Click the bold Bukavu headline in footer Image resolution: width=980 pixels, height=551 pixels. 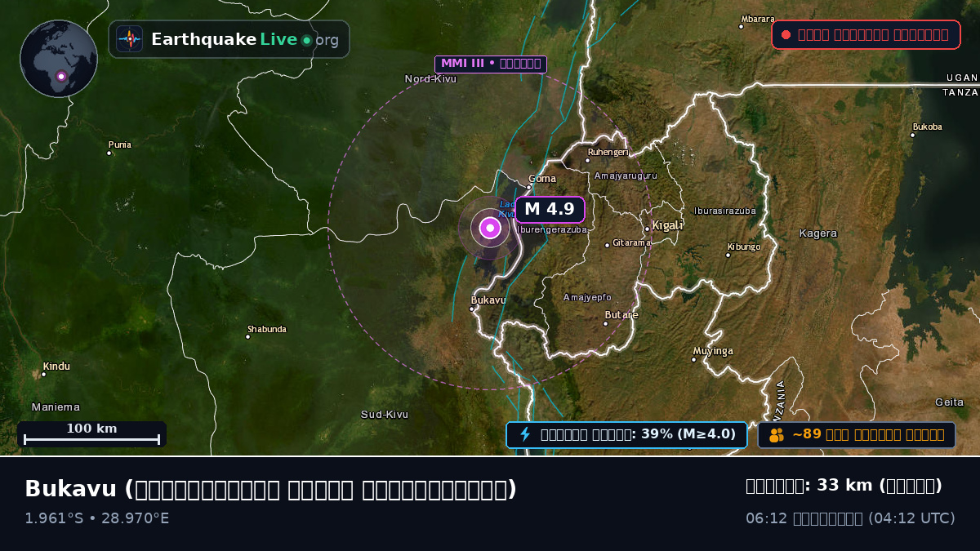[x=270, y=489]
